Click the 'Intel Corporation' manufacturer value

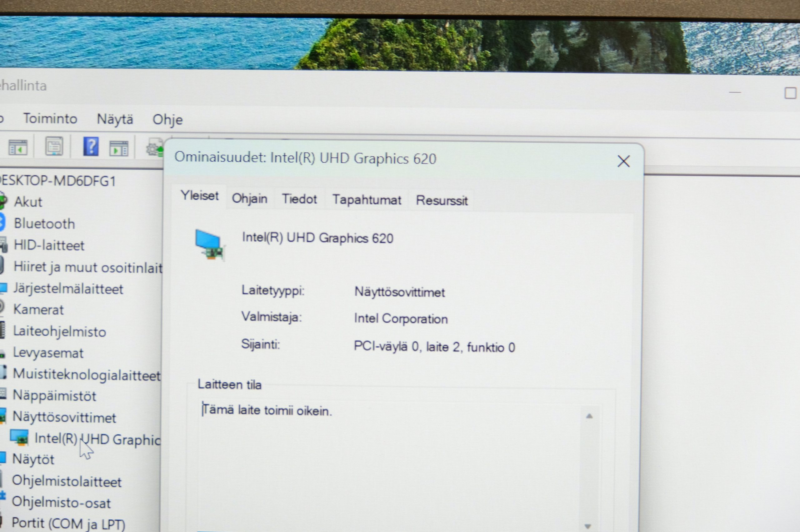(x=401, y=319)
